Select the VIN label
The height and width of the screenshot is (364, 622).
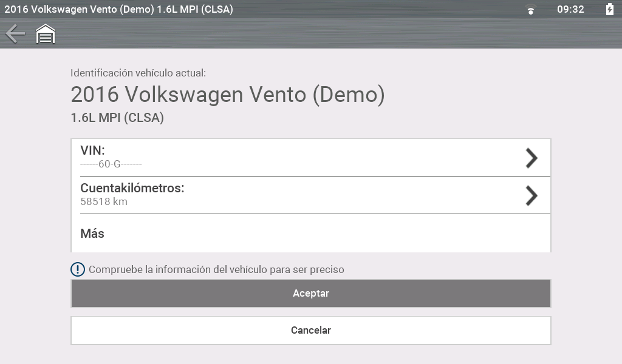point(92,150)
